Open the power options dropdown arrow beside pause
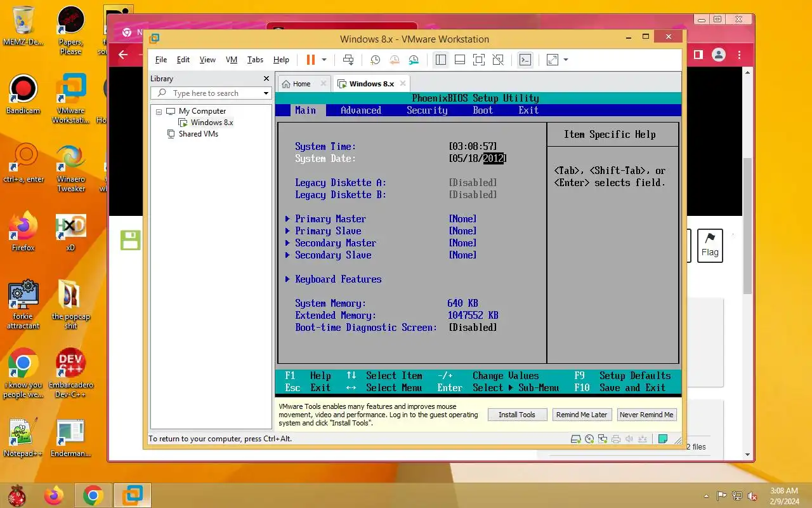This screenshot has width=812, height=508. pyautogui.click(x=324, y=60)
